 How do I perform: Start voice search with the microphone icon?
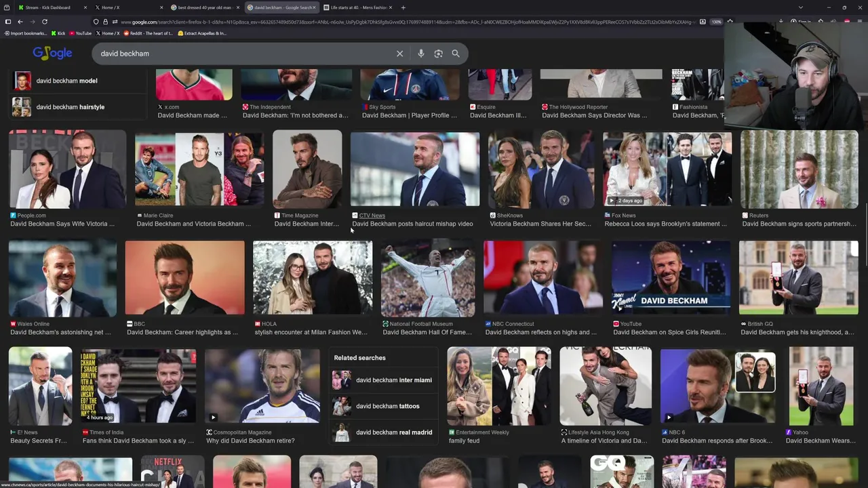click(x=421, y=54)
